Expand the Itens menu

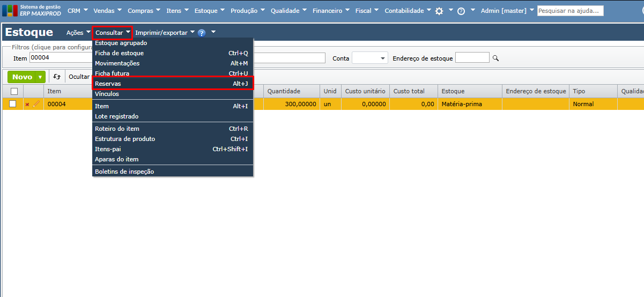pyautogui.click(x=178, y=11)
